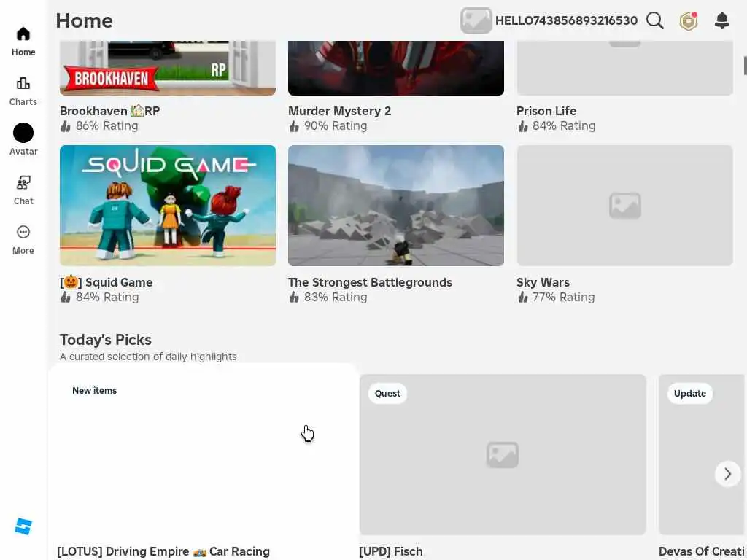This screenshot has height=560, width=747.
Task: Click the Today's Picks heading
Action: click(x=106, y=340)
